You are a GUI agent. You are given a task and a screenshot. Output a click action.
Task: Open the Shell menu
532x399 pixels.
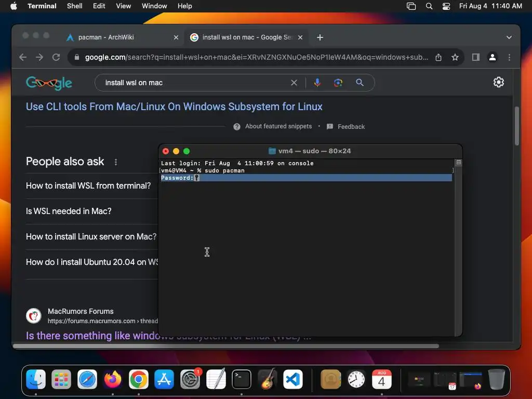pyautogui.click(x=75, y=6)
